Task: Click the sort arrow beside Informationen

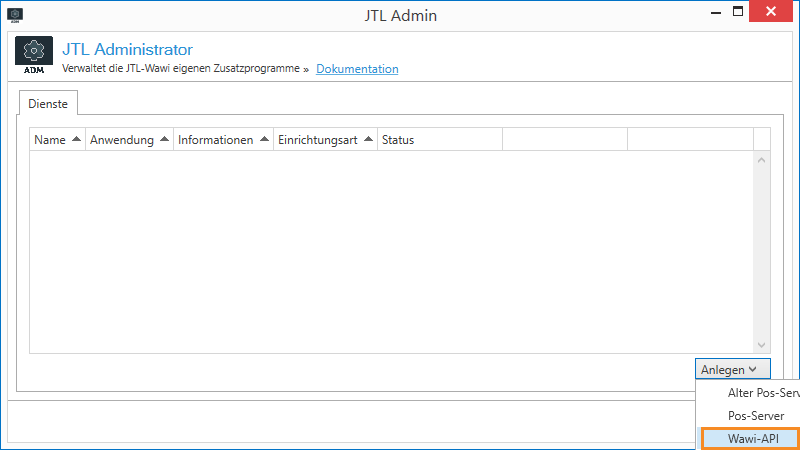Action: click(264, 140)
